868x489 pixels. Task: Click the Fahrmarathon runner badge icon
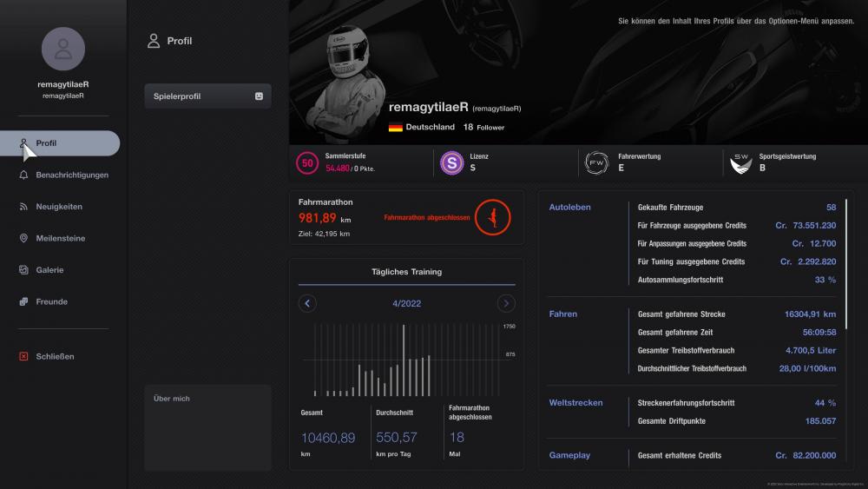493,217
